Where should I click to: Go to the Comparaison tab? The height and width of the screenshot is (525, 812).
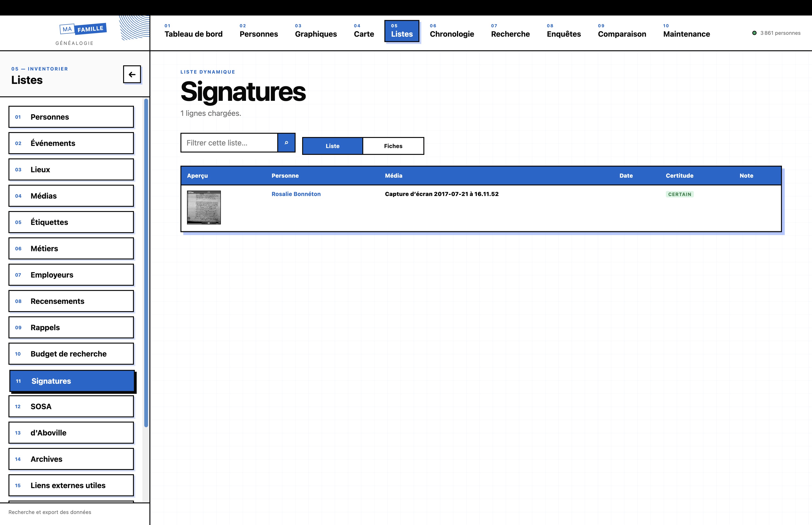pos(622,31)
